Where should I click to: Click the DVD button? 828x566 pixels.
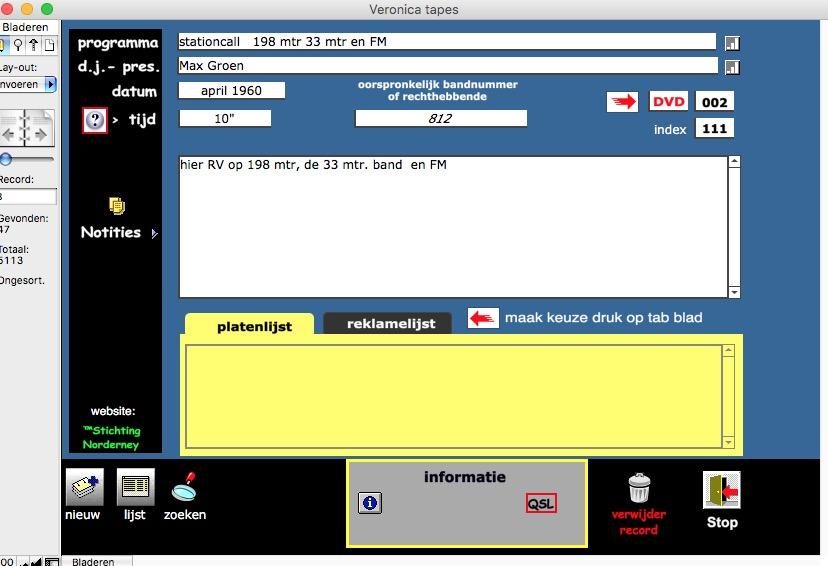(669, 102)
